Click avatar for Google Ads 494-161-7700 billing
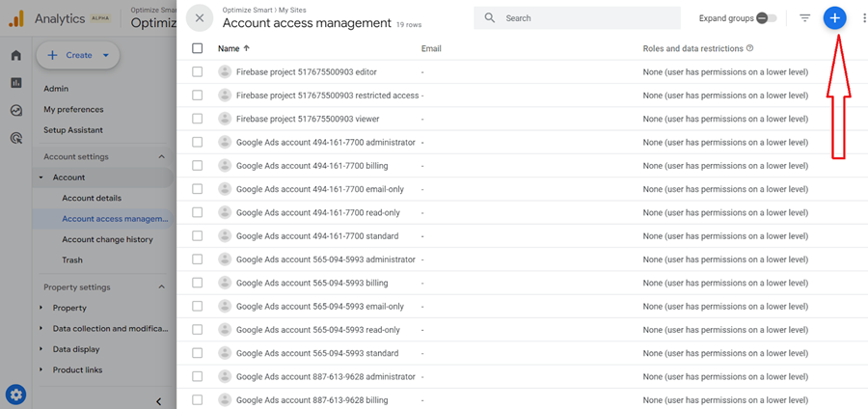Image resolution: width=868 pixels, height=409 pixels. (x=225, y=166)
